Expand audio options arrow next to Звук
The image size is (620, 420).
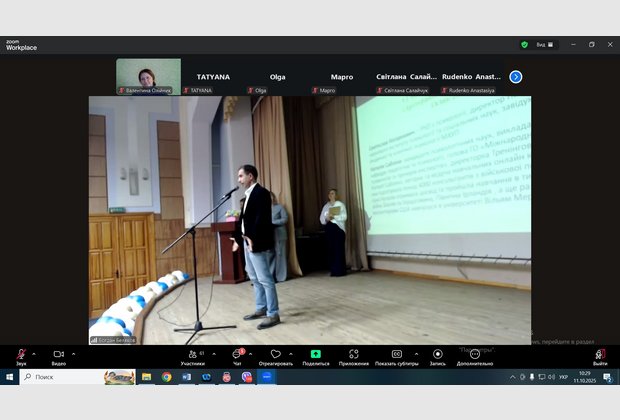pos(34,354)
